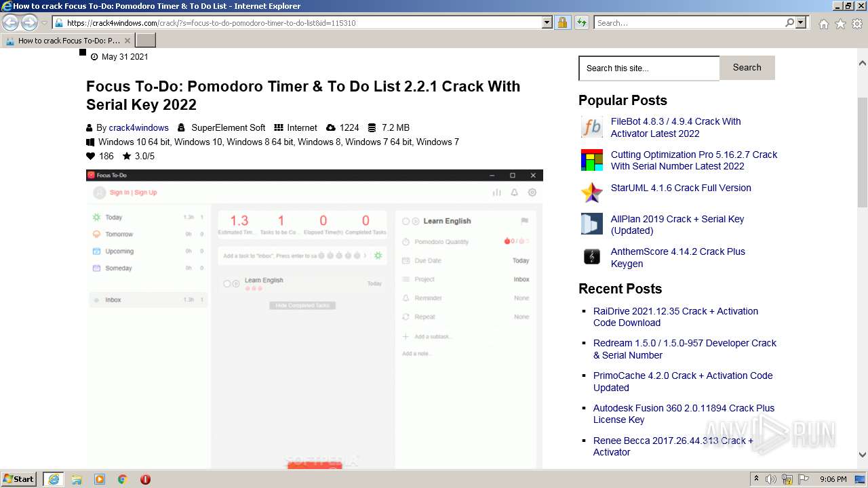Open Renee Becca Crack + Activator link
Image resolution: width=868 pixels, height=488 pixels.
(673, 446)
